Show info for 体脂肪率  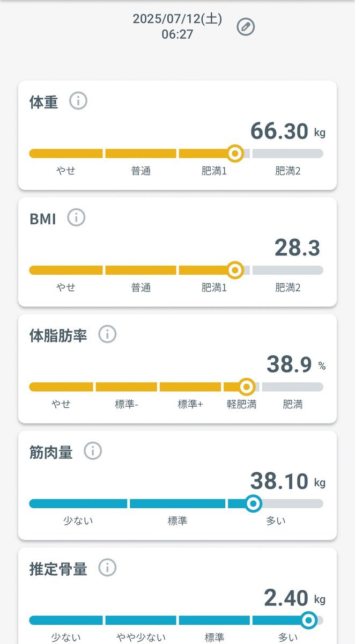click(107, 334)
